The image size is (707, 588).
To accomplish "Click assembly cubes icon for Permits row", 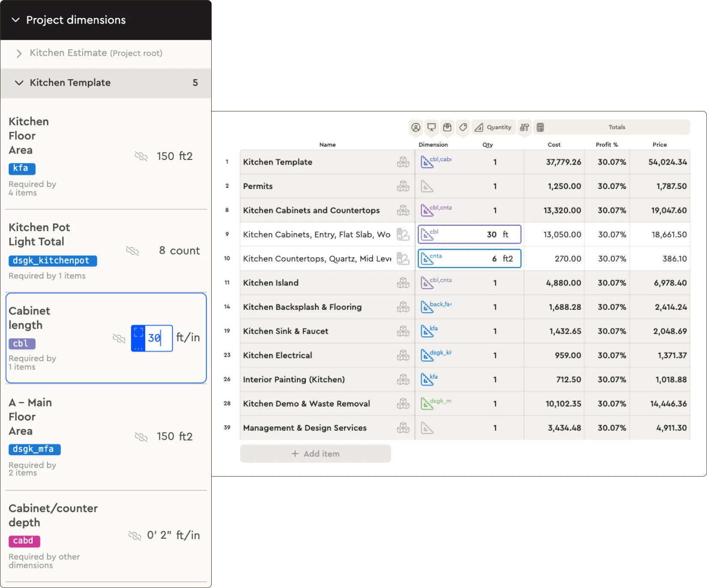I will (403, 186).
